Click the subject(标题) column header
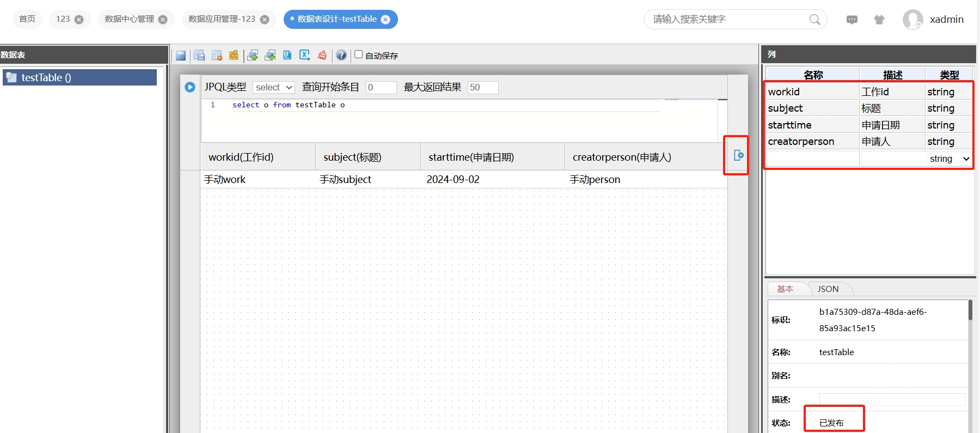Screen dimensions: 980x433 point(368,157)
